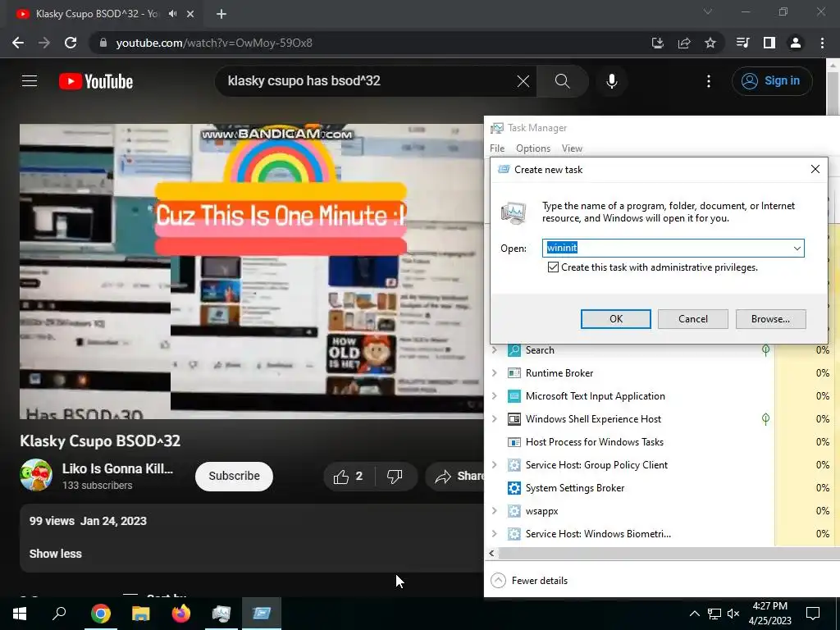The image size is (840, 630).
Task: Subscribe to the channel
Action: 234,477
